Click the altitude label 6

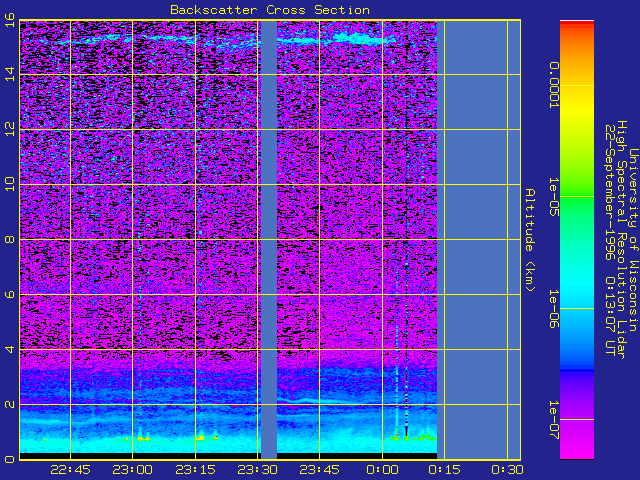10,294
